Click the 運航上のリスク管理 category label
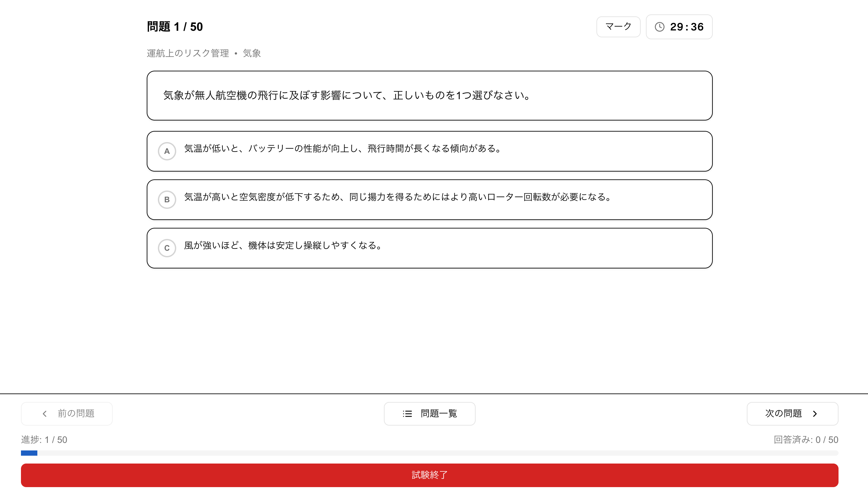Viewport: 868px width, 493px height. (188, 53)
